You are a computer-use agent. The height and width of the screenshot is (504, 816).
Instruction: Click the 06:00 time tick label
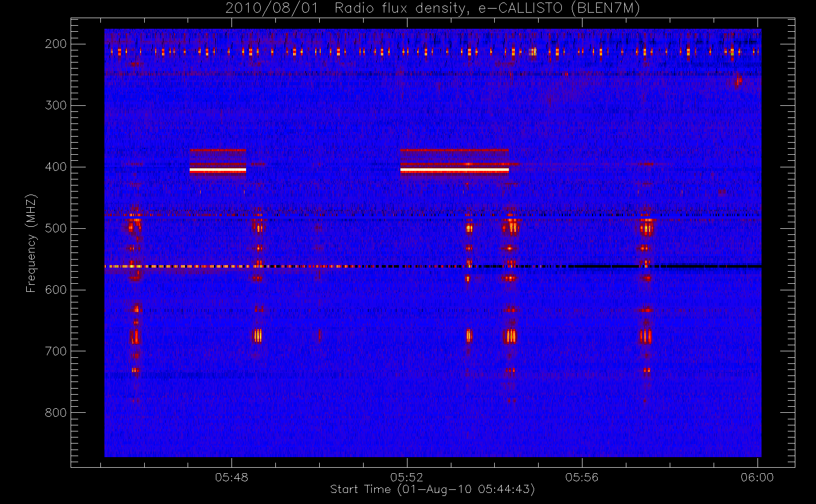click(x=757, y=477)
